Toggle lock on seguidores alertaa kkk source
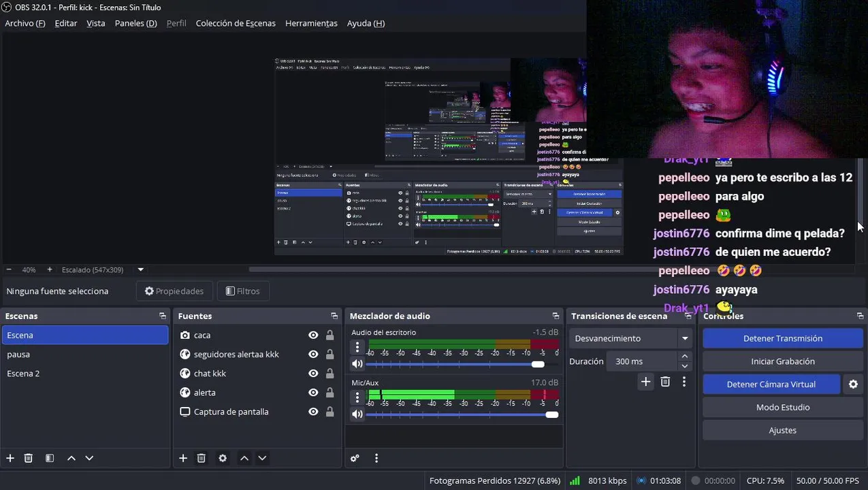Screen dimensions: 868x490 coord(329,354)
